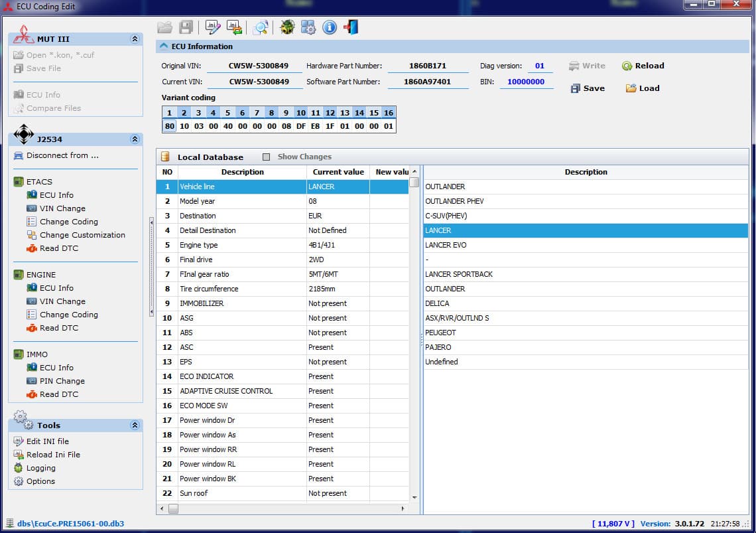Select the Engine type row
Viewport: 756px width, 533px height.
pyautogui.click(x=283, y=245)
